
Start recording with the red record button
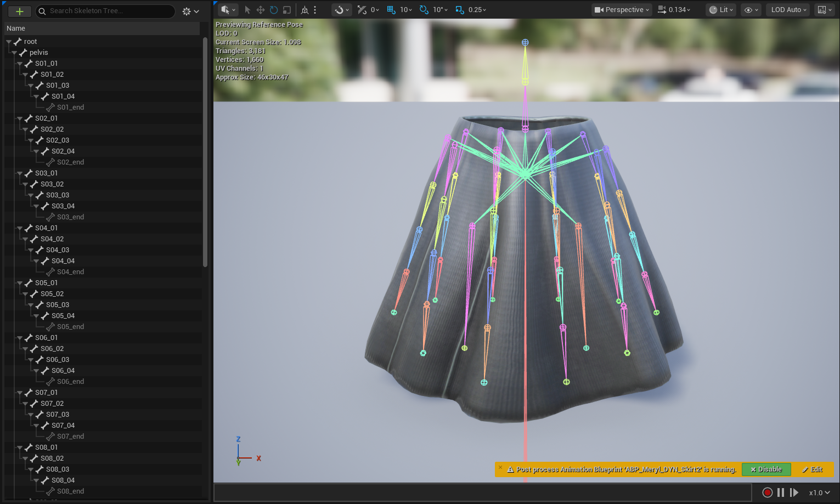[768, 492]
